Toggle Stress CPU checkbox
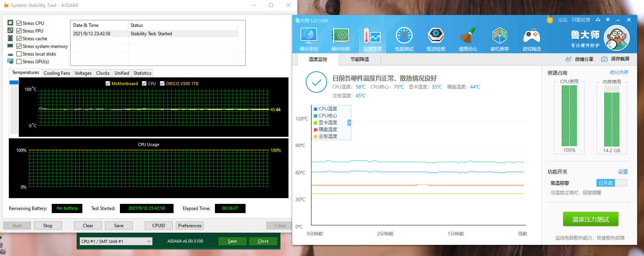Image resolution: width=644 pixels, height=256 pixels. (x=19, y=23)
